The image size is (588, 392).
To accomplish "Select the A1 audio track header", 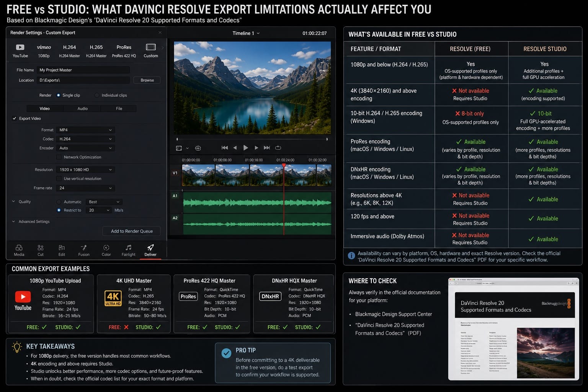I will coord(175,196).
